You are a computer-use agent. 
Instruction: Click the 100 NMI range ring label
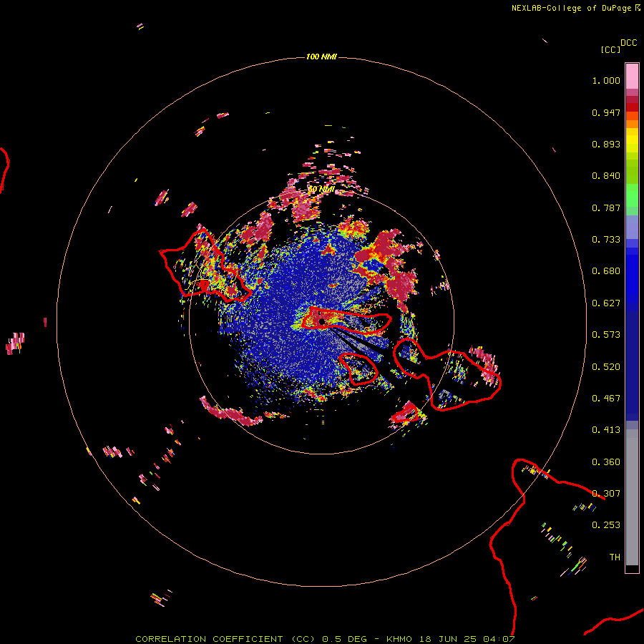(x=321, y=57)
